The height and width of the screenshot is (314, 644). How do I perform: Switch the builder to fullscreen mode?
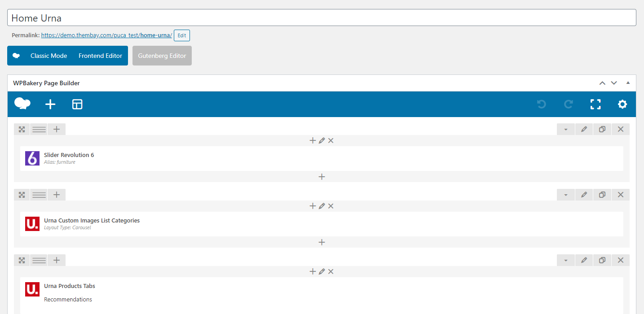(x=595, y=105)
